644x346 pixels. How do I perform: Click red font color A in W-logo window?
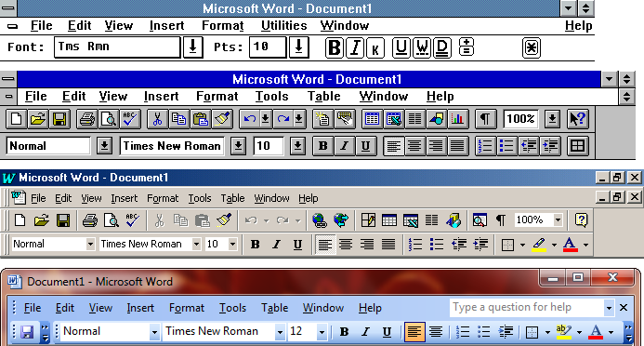(570, 245)
